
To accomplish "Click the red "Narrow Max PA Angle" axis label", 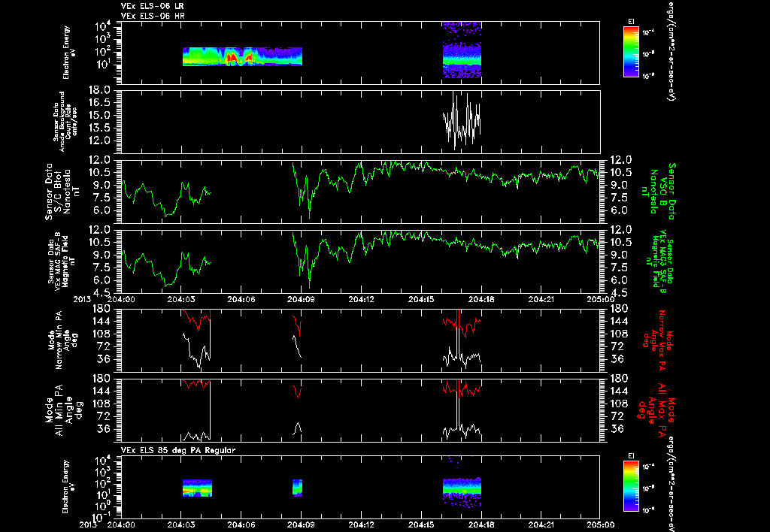I will tap(657, 340).
